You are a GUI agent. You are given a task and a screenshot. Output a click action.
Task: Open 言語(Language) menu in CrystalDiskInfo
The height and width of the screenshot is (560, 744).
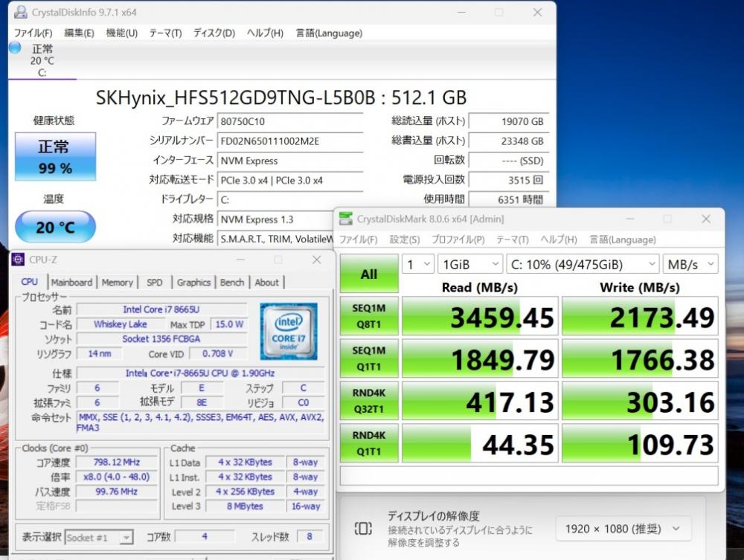[329, 33]
